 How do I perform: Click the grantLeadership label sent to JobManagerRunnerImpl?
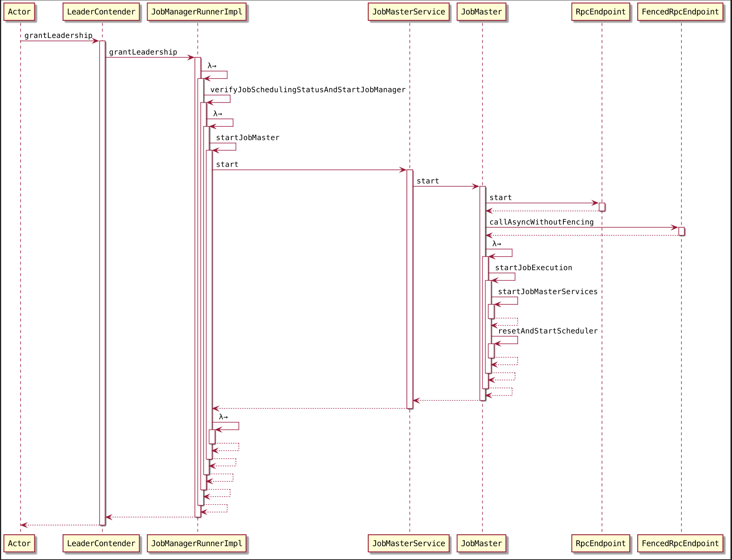[x=143, y=52]
